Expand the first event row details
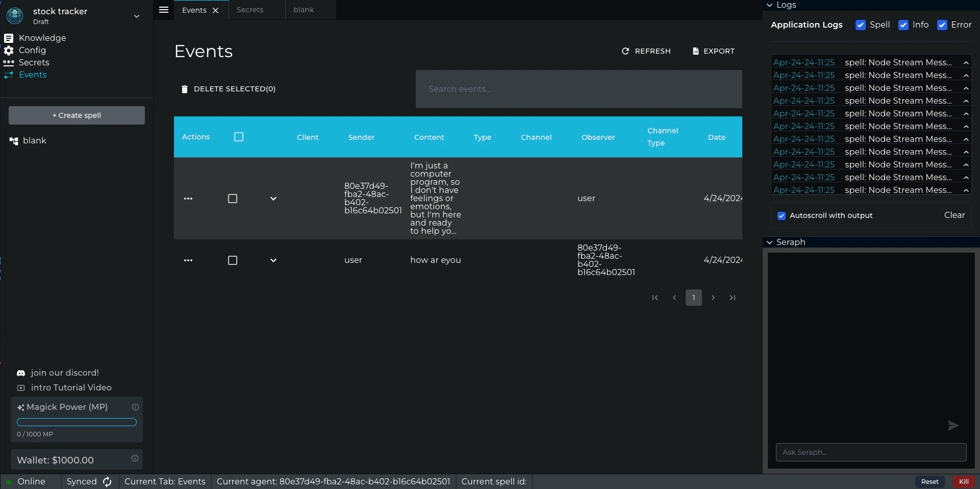Screen dimensions: 980x489 click(273, 199)
